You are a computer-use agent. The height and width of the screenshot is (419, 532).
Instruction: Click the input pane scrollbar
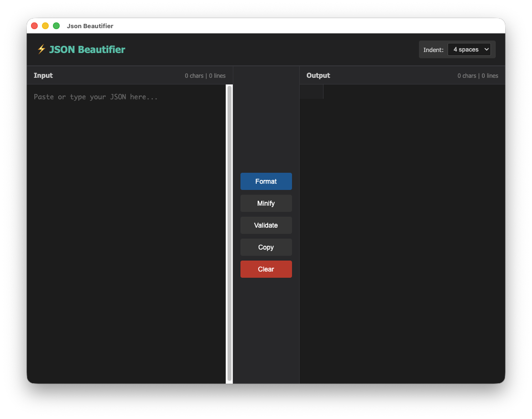point(229,234)
